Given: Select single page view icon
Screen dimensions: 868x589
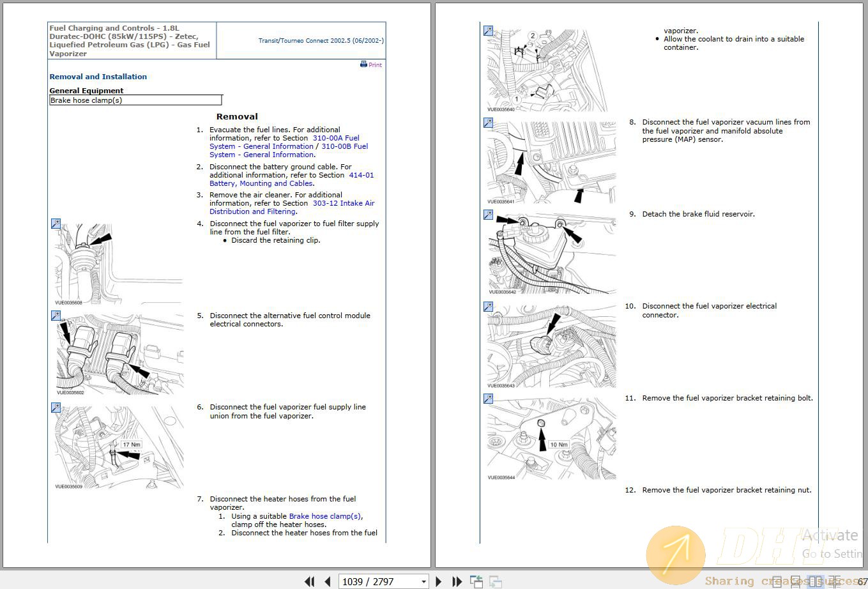Looking at the screenshot, I should 777,581.
